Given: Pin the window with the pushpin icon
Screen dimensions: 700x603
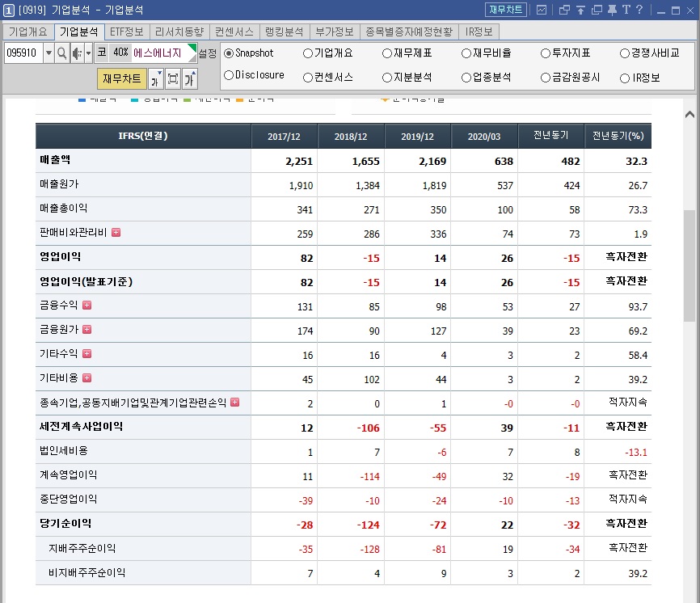Looking at the screenshot, I should [612, 10].
